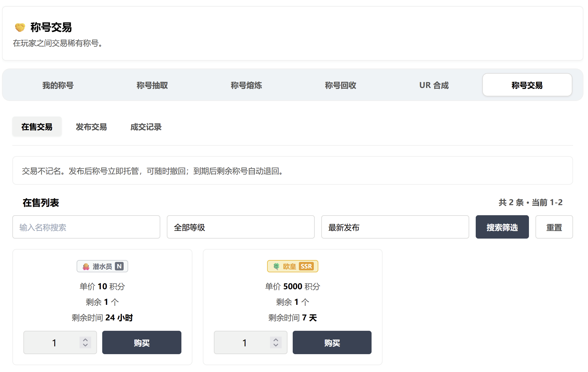The width and height of the screenshot is (588, 372).
Task: Open the 称号熔炼 tab
Action: [x=246, y=85]
